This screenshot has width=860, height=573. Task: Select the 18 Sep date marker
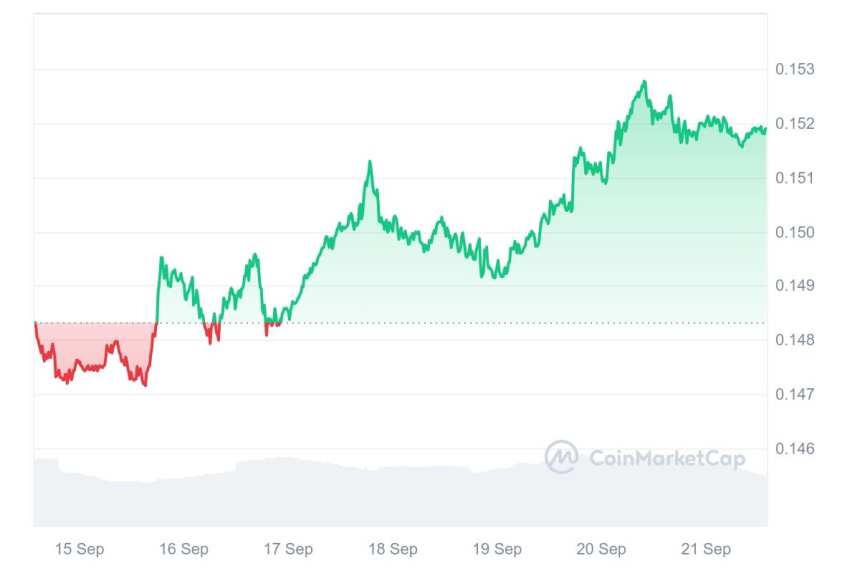pyautogui.click(x=393, y=549)
